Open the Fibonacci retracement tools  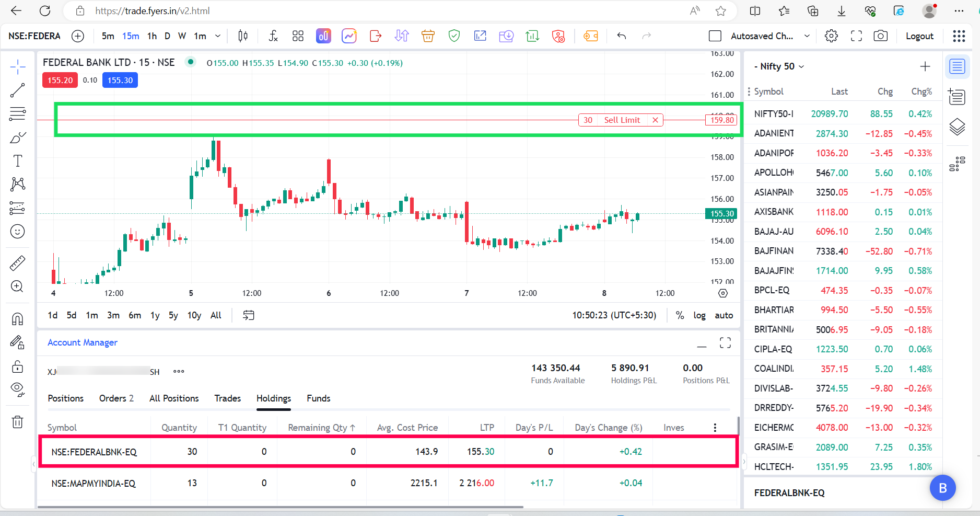tap(18, 114)
